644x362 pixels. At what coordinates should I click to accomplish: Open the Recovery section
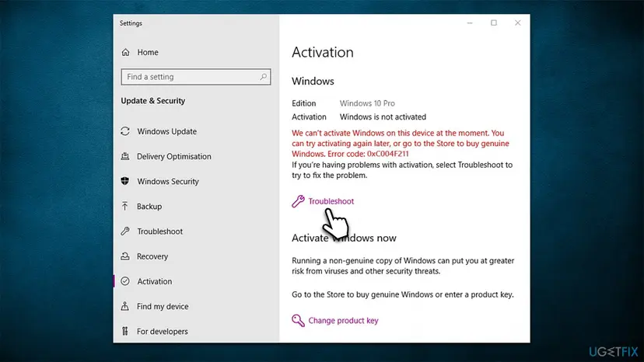[x=152, y=256]
